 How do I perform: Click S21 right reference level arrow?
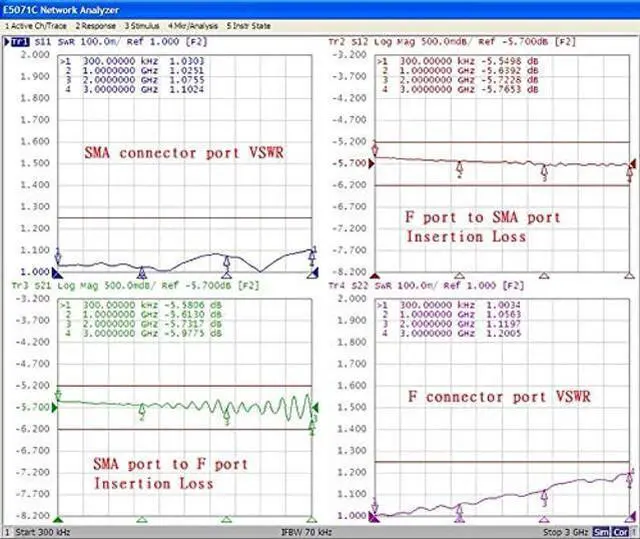tap(315, 407)
